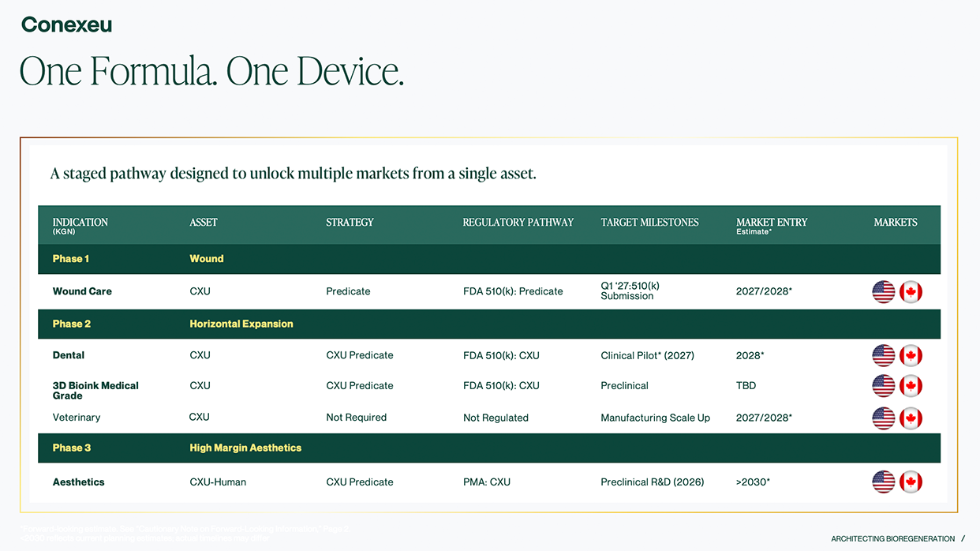Click the US flag in Veterinary row

[884, 418]
